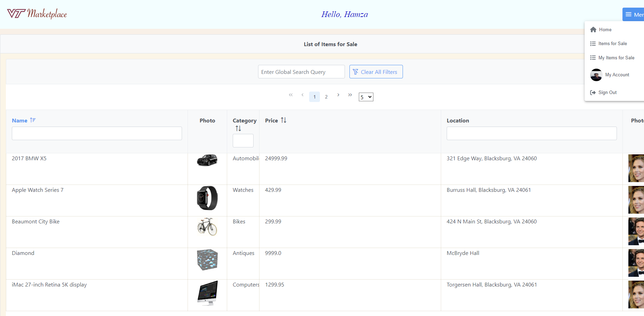Go to the next page
Image resolution: width=644 pixels, height=316 pixels.
click(x=338, y=95)
